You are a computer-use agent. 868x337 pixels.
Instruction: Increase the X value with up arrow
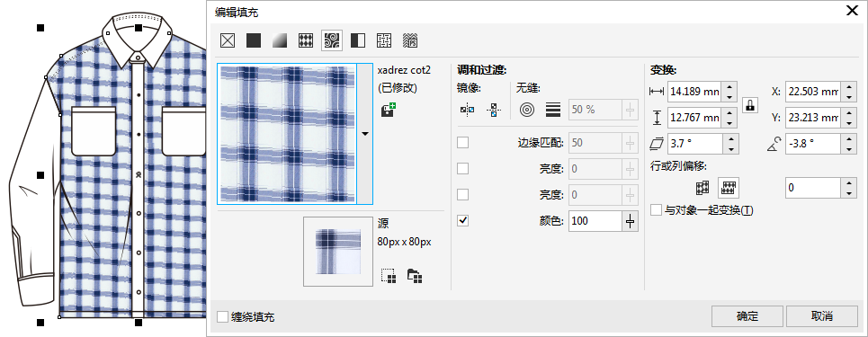pos(848,86)
